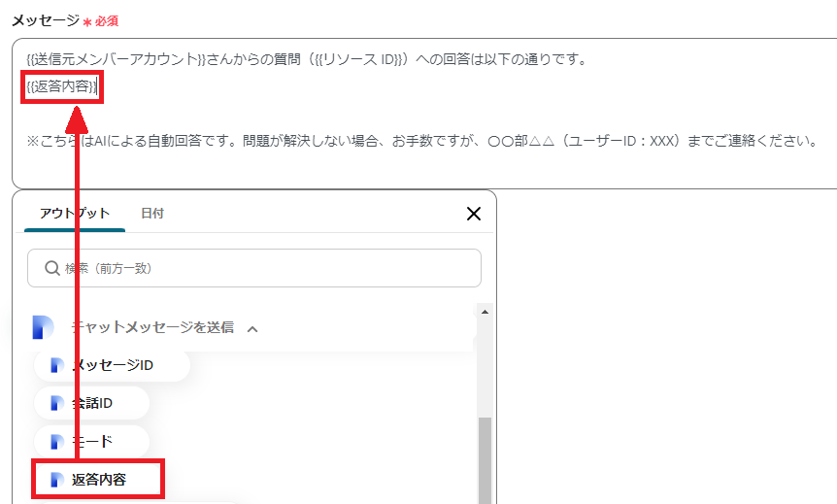Click the {{リソース ID}} variable text
This screenshot has width=837, height=504.
click(358, 58)
